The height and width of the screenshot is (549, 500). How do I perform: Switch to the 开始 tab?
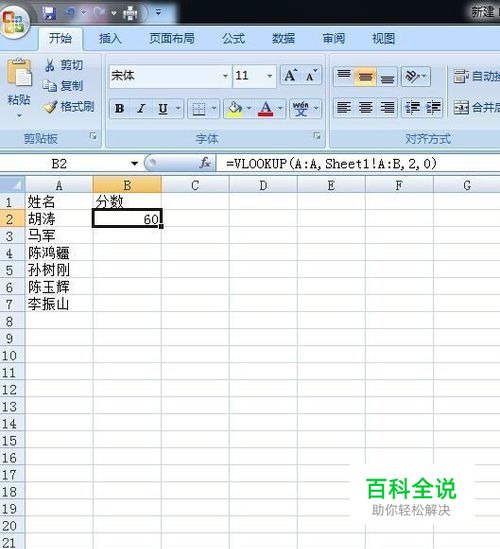(60, 38)
